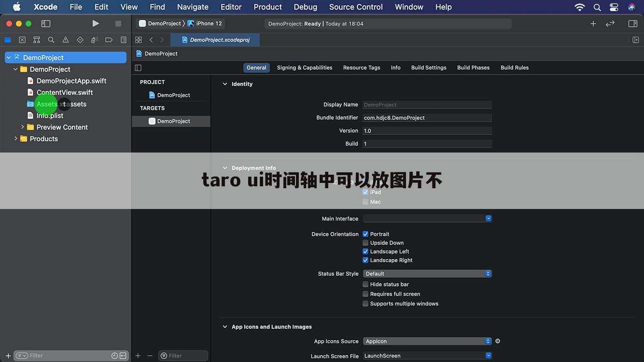Viewport: 644px width, 362px height.
Task: Open the File menu
Action: (76, 7)
